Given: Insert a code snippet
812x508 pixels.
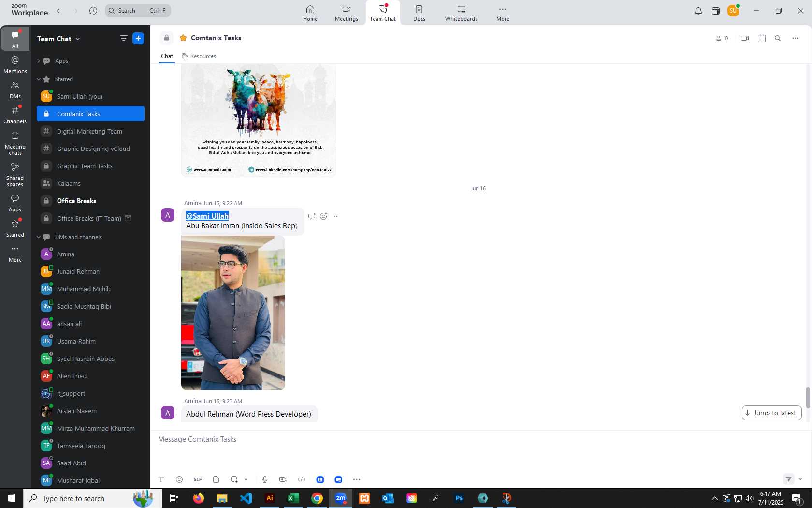Looking at the screenshot, I should (x=302, y=479).
